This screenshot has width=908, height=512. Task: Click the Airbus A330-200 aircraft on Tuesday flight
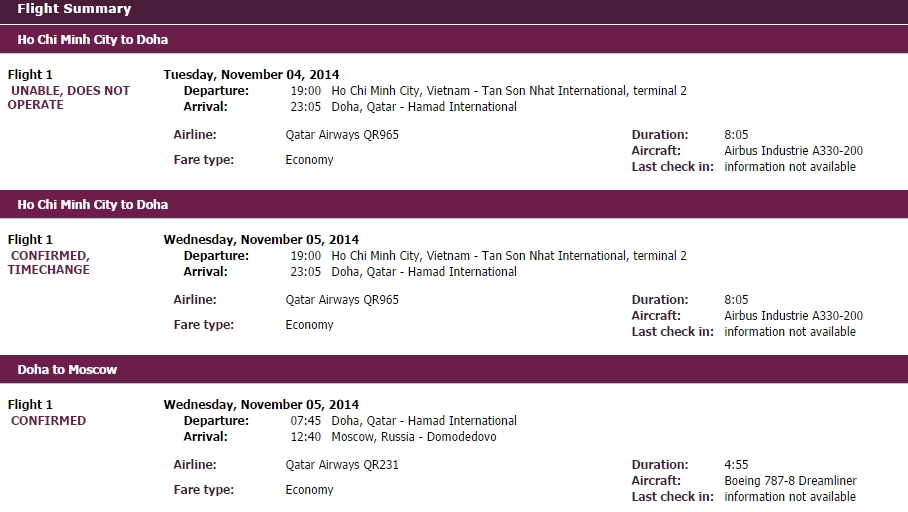(793, 151)
